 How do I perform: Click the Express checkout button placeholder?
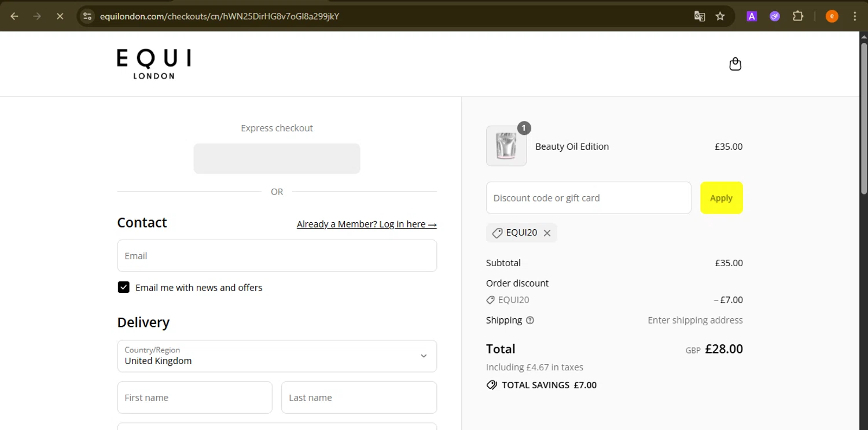point(277,159)
